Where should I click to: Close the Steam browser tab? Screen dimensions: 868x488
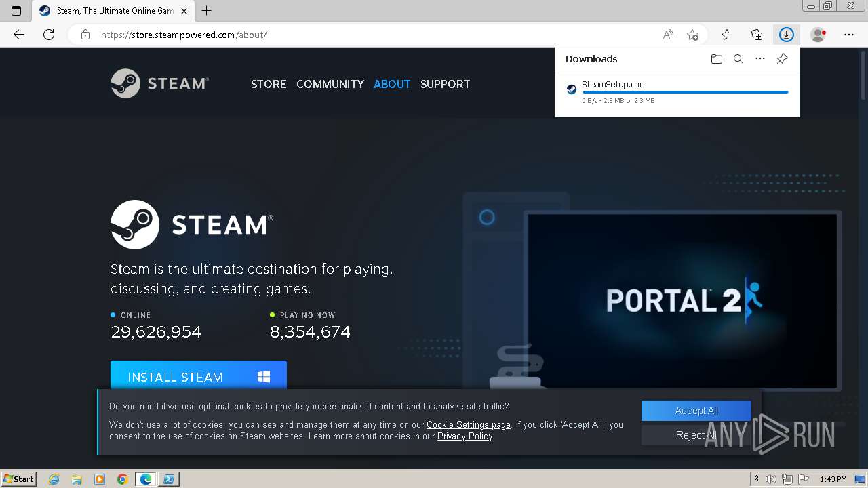click(184, 11)
